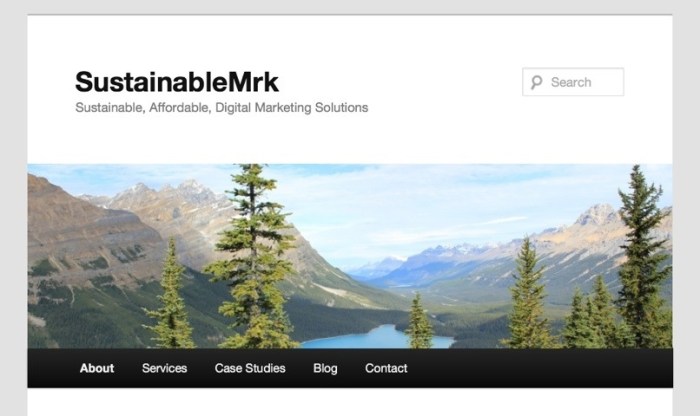Click the tallest central pine tree in banner
Image resolution: width=700 pixels, height=416 pixels.
tap(254, 256)
